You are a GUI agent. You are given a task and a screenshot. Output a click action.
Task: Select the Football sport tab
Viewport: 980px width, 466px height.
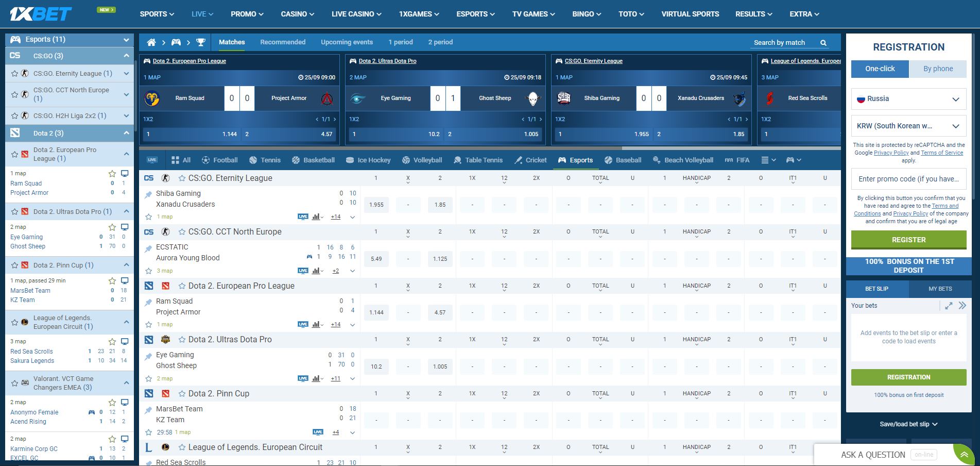[219, 160]
